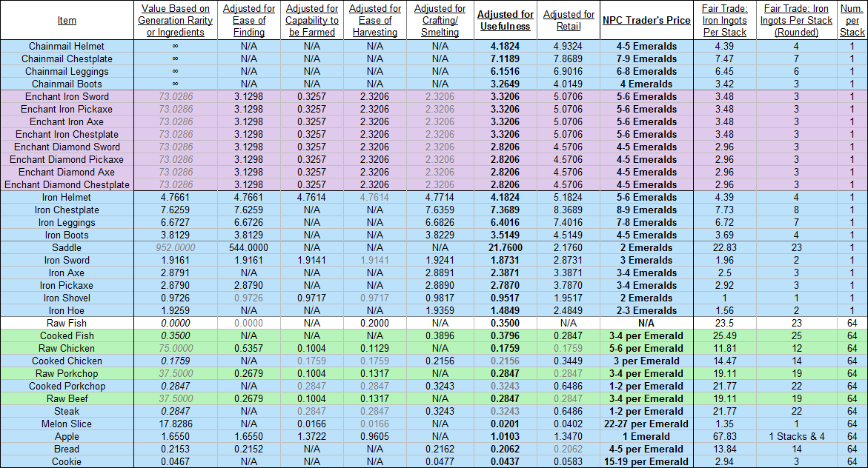868x468 pixels.
Task: Select Saddle's '544.0000' ease of finding value
Action: pos(248,248)
